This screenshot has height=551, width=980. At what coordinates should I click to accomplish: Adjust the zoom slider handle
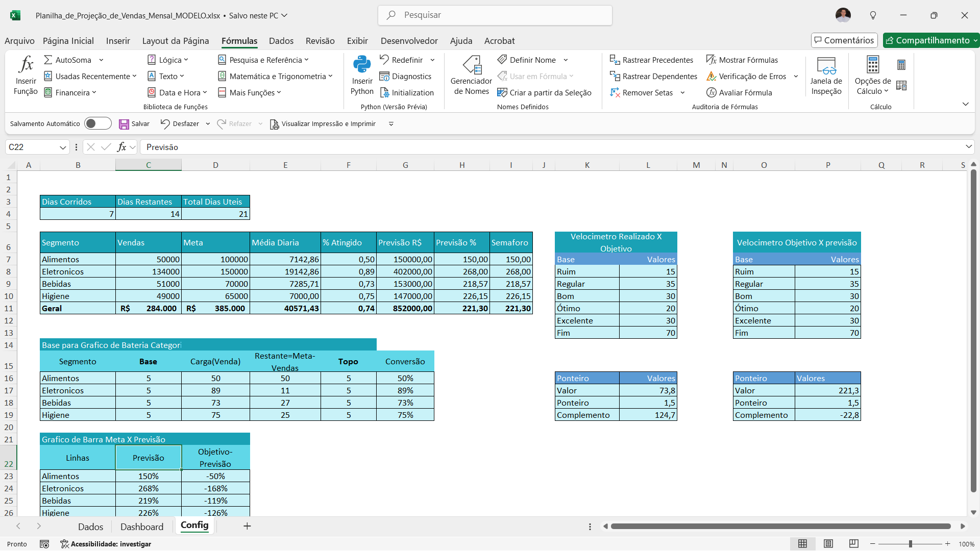tap(910, 544)
